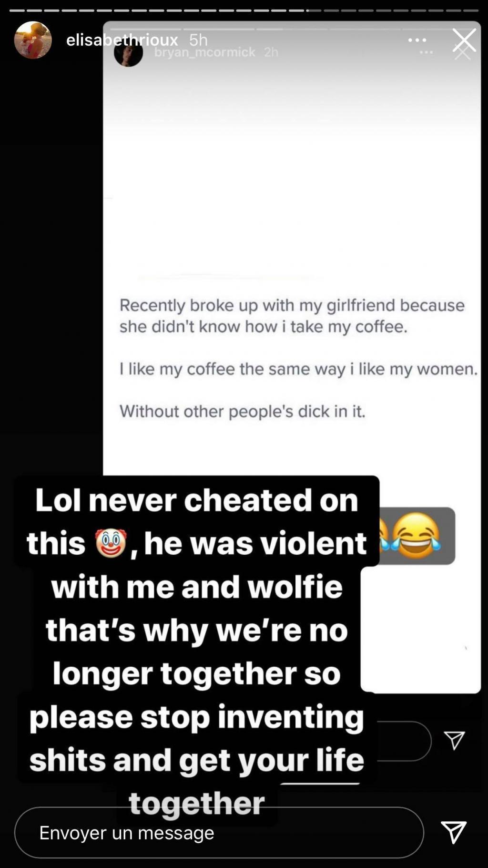The image size is (488, 868).
Task: Tap the faded three dots beside bryan_mcormick
Action: point(426,52)
